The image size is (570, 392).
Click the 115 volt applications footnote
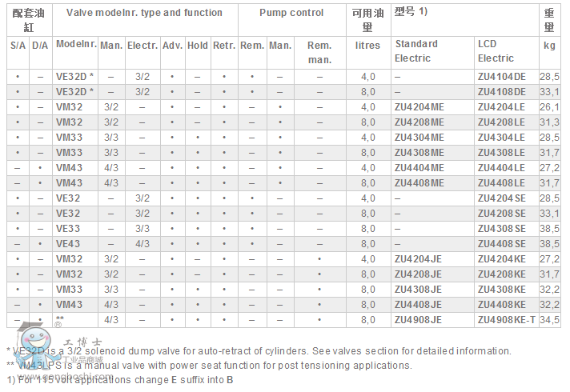120,379
